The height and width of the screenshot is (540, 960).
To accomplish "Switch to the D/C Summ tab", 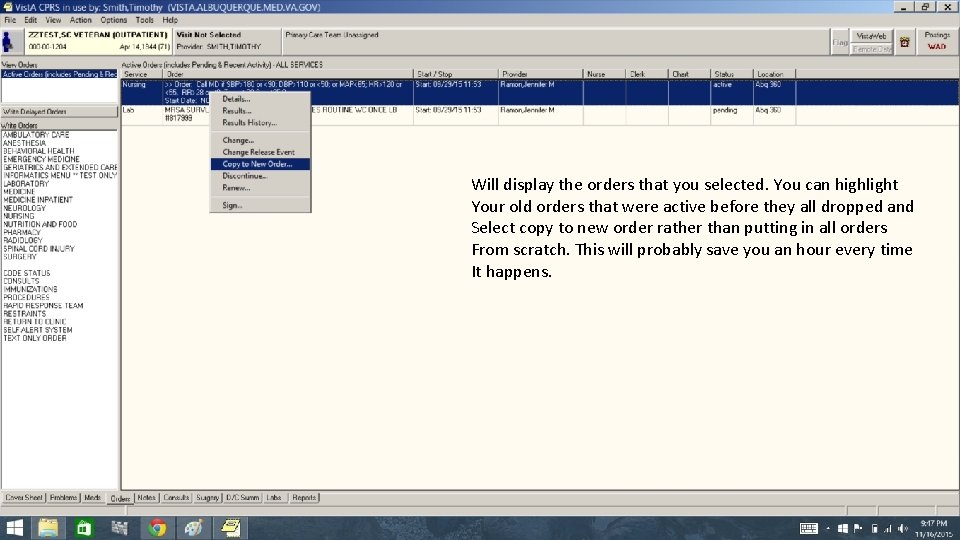I will click(x=242, y=498).
